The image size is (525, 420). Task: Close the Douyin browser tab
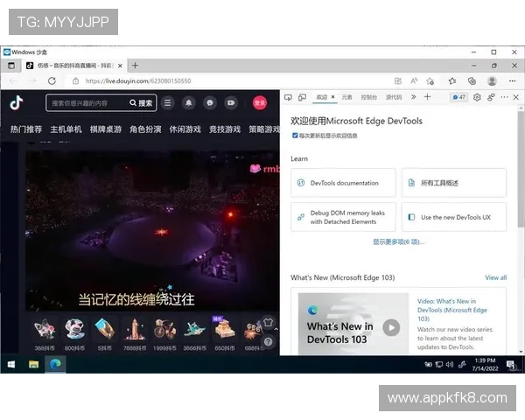click(120, 66)
